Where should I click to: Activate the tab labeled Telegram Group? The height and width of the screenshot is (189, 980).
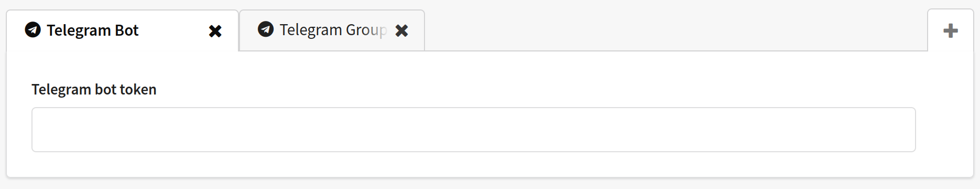[x=332, y=30]
